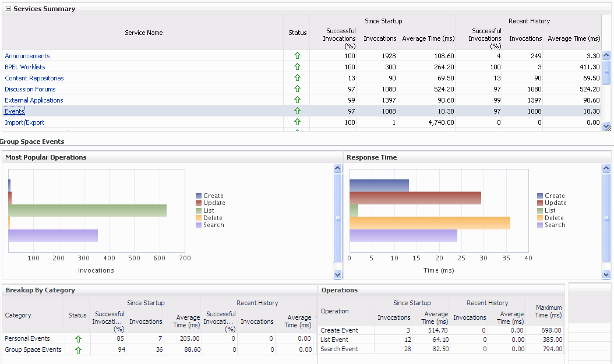Image resolution: width=614 pixels, height=364 pixels.
Task: Click the Services Summary scroll down arrow
Action: click(x=606, y=126)
